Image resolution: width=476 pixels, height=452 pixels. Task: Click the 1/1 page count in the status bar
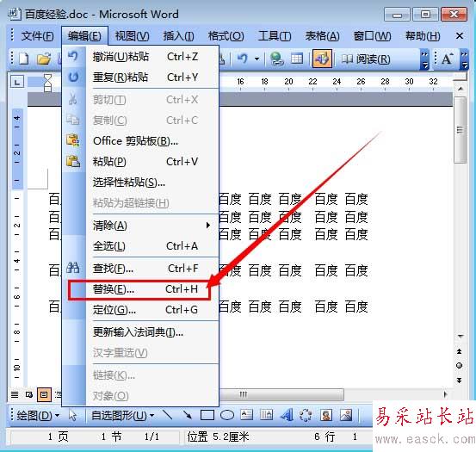pyautogui.click(x=151, y=437)
